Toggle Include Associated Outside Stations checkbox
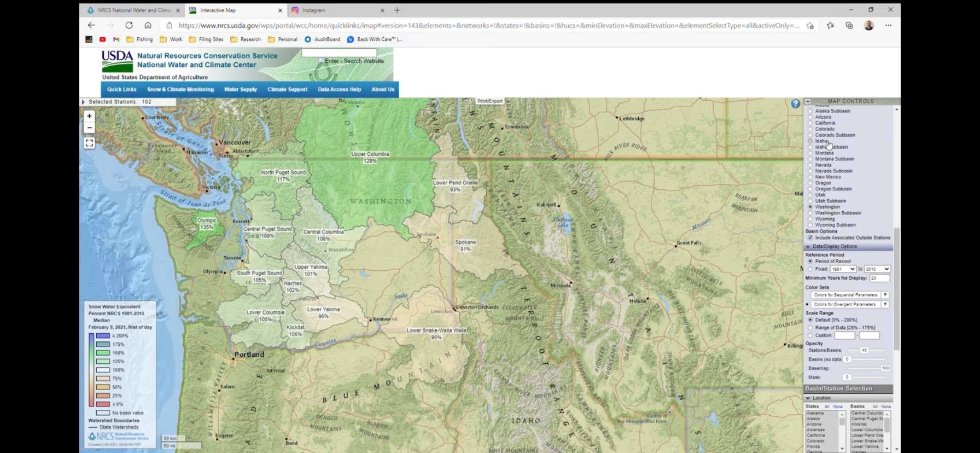The width and height of the screenshot is (980, 453). (810, 238)
